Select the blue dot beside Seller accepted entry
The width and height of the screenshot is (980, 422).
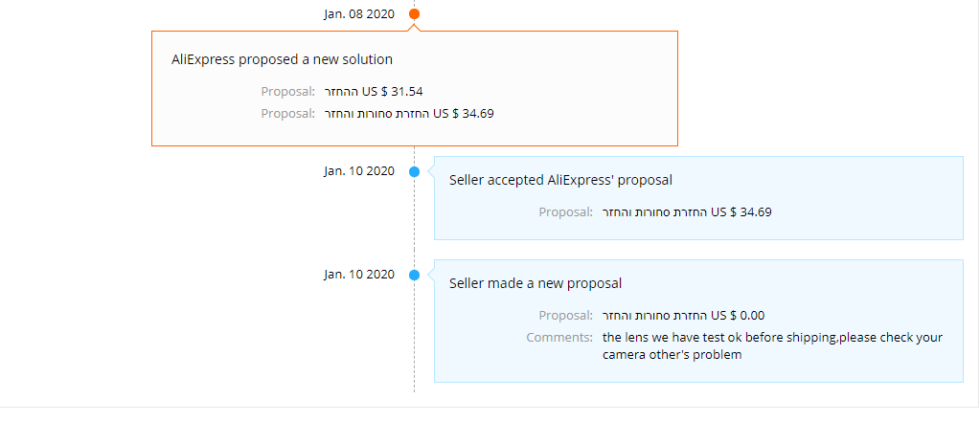tap(414, 172)
